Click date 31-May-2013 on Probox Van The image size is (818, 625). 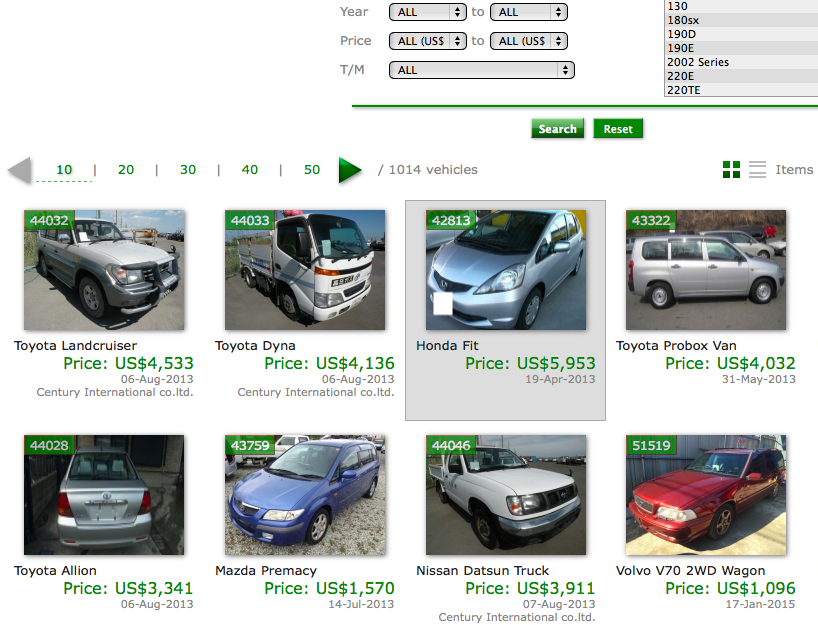(x=759, y=379)
